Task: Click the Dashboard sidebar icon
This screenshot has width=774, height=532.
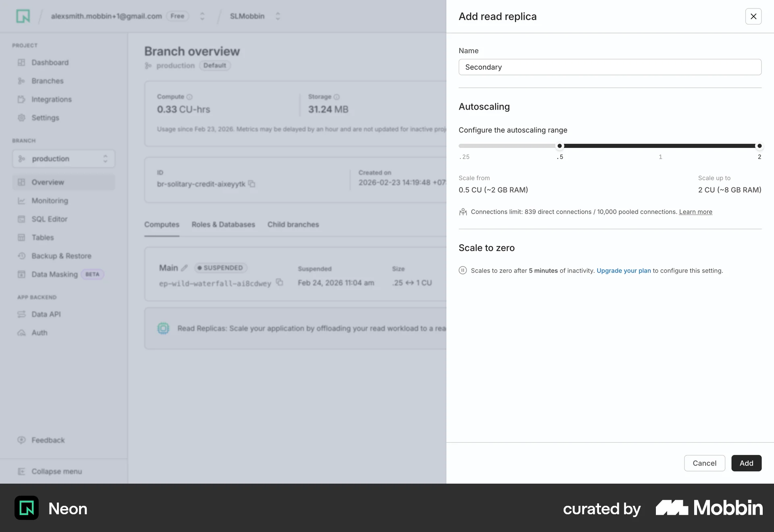Action: pyautogui.click(x=21, y=62)
